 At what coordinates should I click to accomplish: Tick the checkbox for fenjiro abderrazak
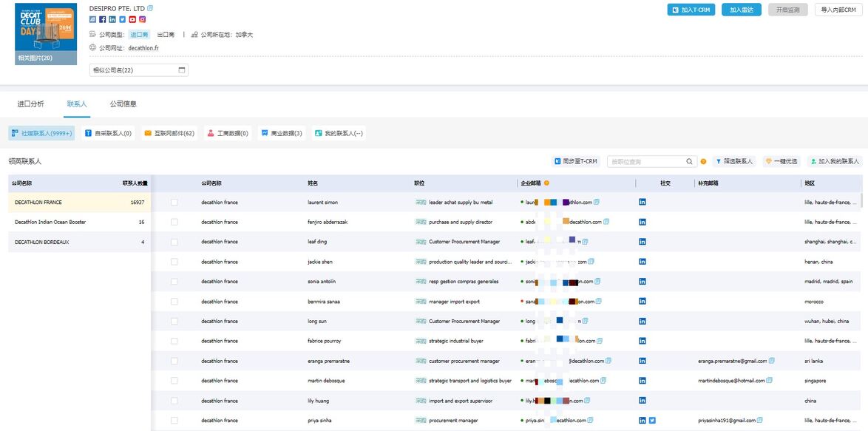[174, 222]
